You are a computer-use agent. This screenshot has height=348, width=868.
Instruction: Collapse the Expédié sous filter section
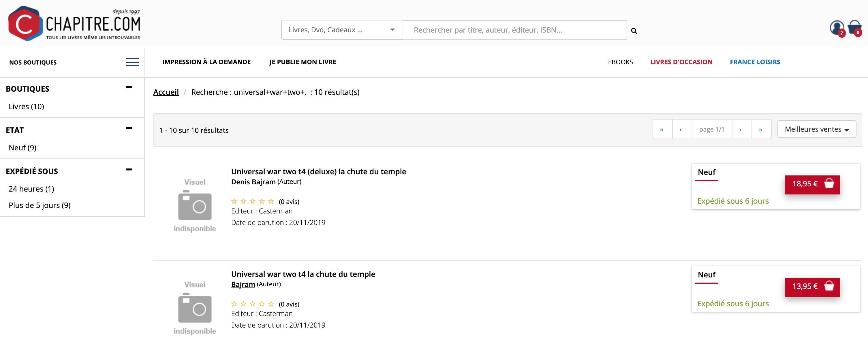(129, 170)
